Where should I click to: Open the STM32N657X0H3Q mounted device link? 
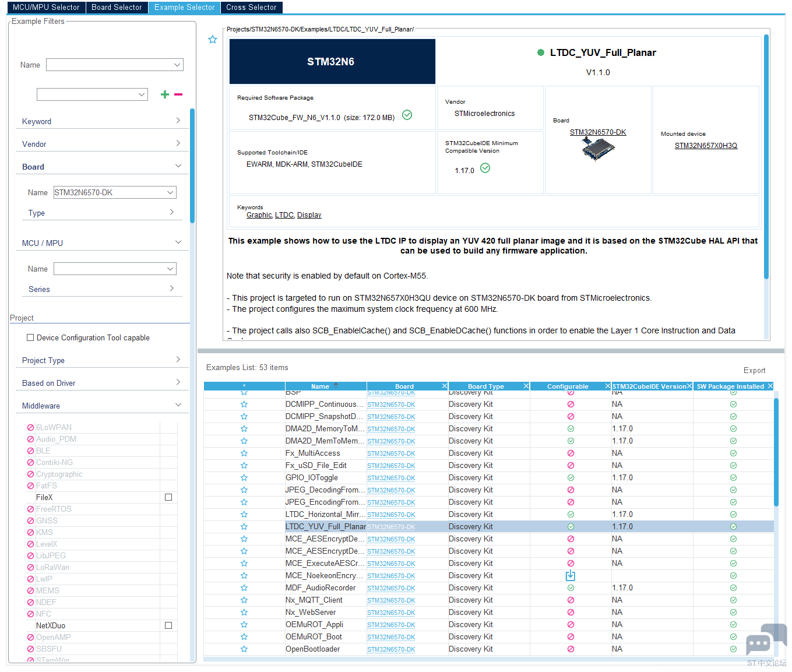(x=706, y=146)
